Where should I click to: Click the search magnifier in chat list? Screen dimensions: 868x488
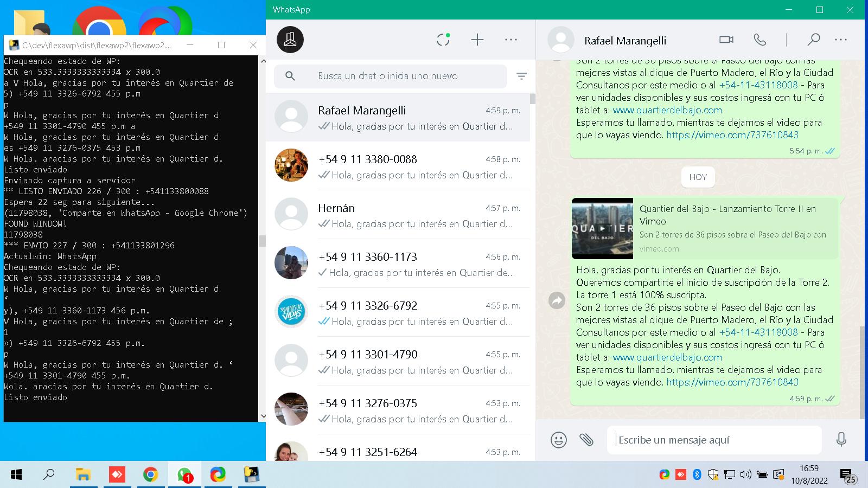(x=290, y=76)
